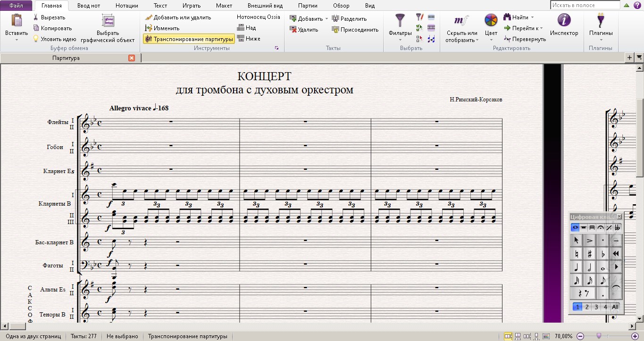This screenshot has width=644, height=341.
Task: Click the keypad tie button
Action: coord(616,287)
